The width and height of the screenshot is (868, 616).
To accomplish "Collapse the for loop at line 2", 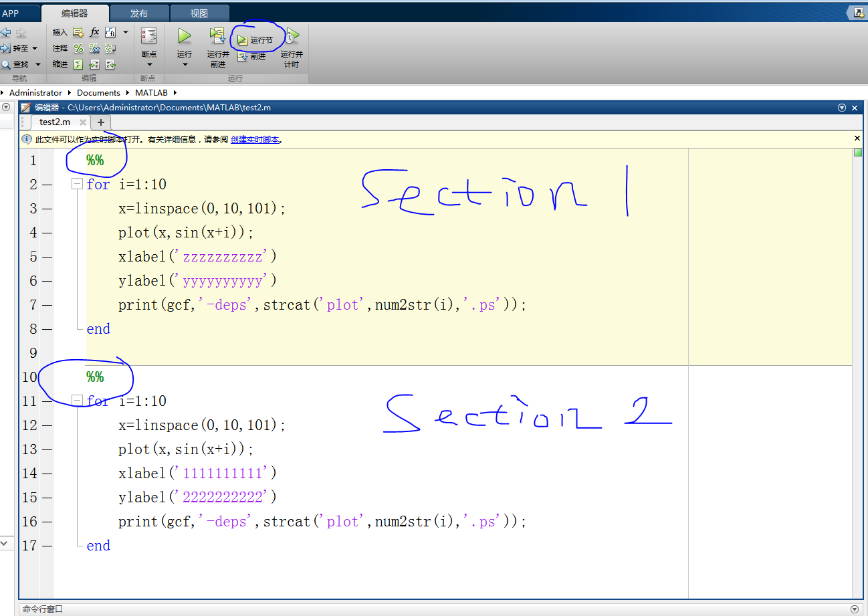I will (x=78, y=184).
